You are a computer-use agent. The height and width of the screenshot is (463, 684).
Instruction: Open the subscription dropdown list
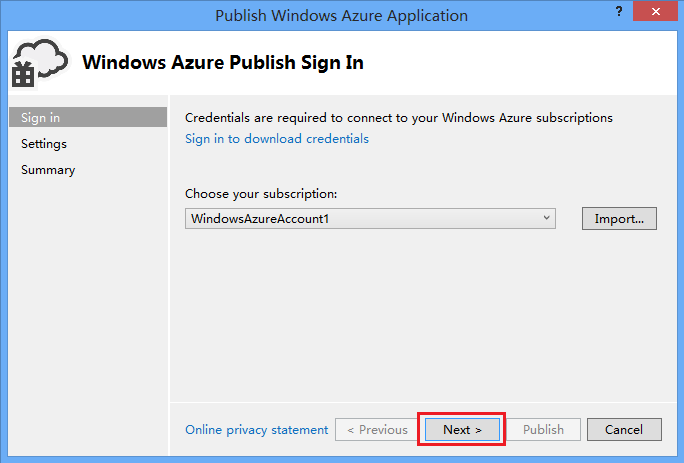[370, 219]
